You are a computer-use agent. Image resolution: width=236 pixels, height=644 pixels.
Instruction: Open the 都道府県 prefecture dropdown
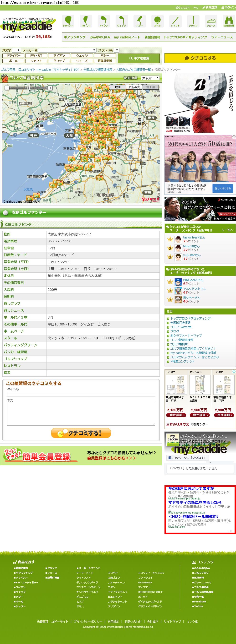coord(150,78)
